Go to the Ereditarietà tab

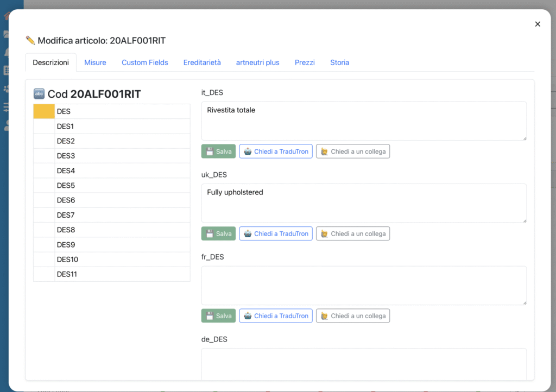[x=202, y=62]
